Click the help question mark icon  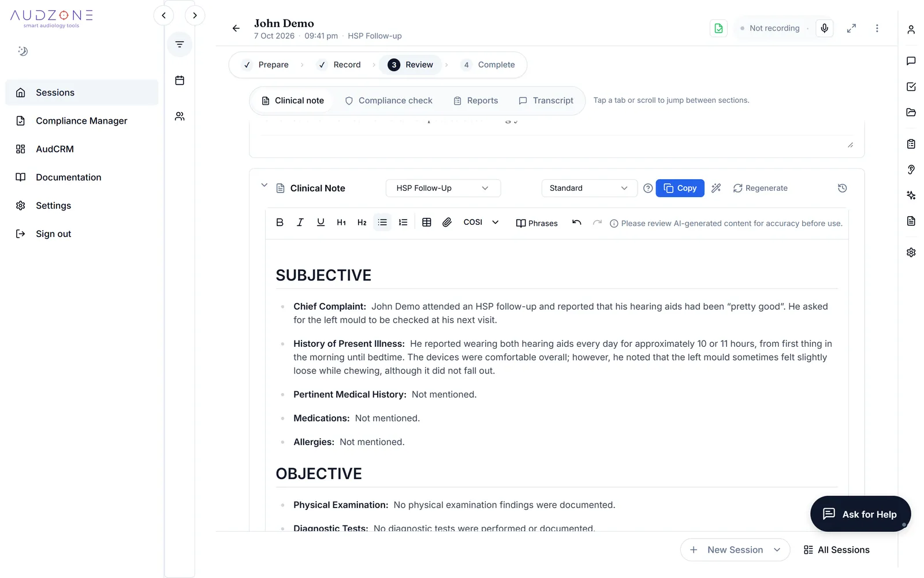[x=648, y=188]
